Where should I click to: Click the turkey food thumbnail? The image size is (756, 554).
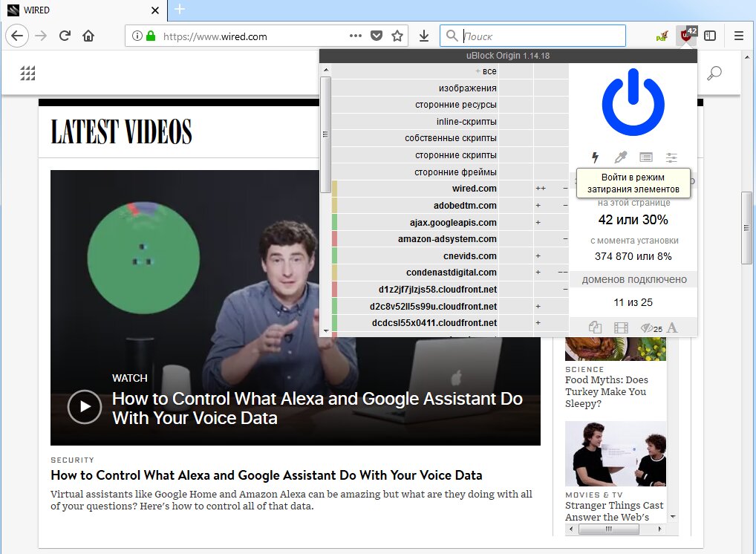(x=615, y=349)
